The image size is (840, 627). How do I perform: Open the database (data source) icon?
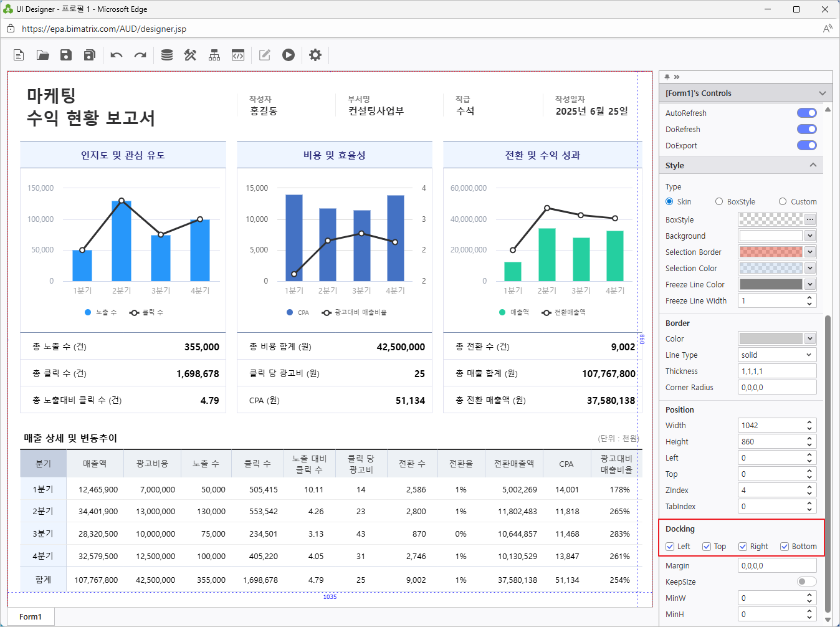pos(166,55)
